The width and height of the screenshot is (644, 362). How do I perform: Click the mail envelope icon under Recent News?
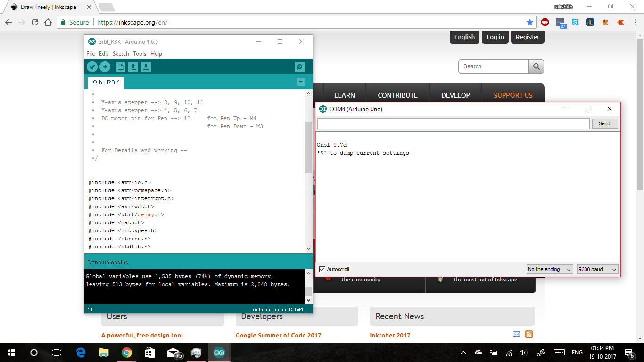tap(517, 334)
